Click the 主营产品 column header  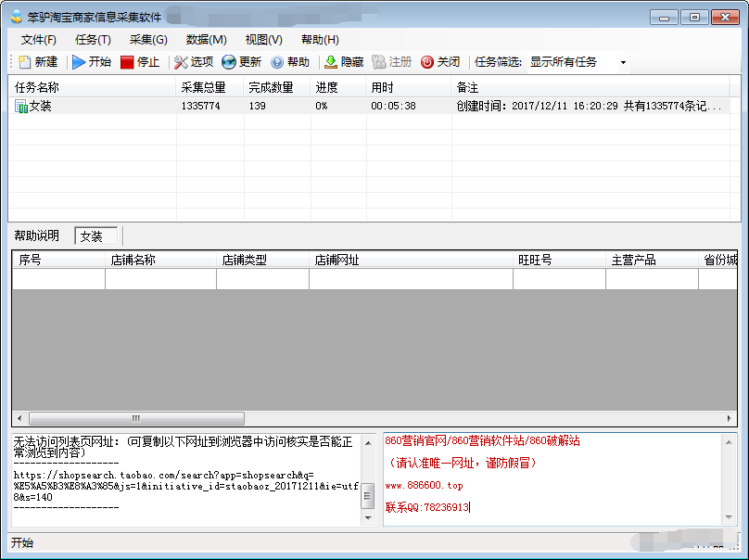[652, 260]
